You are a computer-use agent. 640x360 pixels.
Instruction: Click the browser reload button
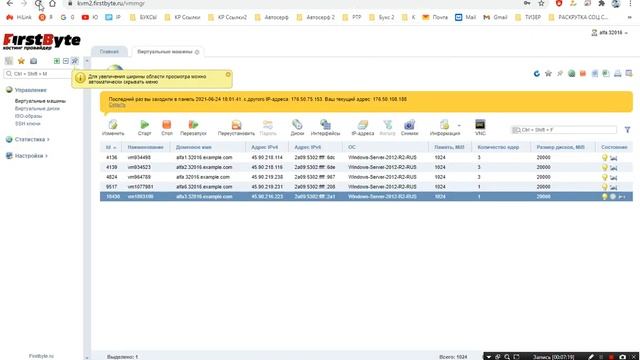[x=38, y=4]
